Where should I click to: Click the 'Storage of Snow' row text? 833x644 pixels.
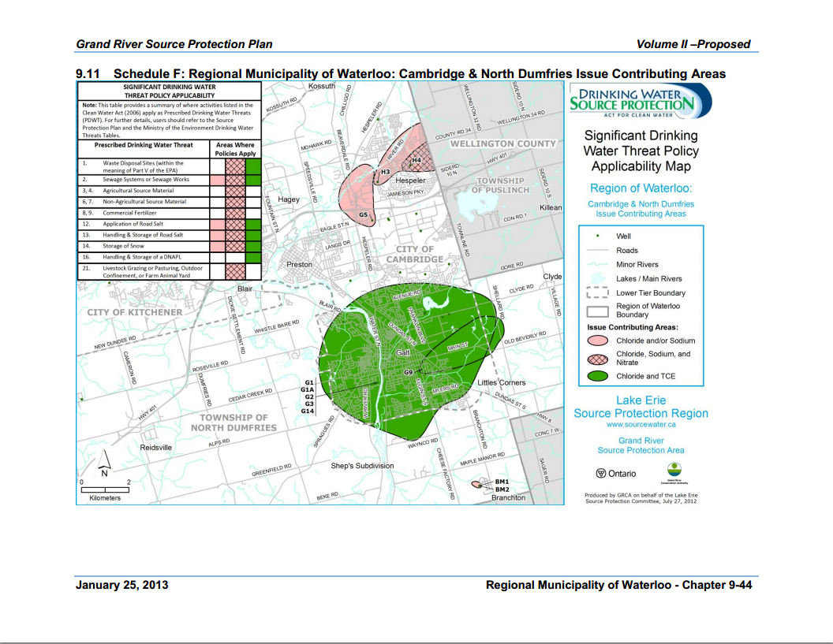(123, 246)
